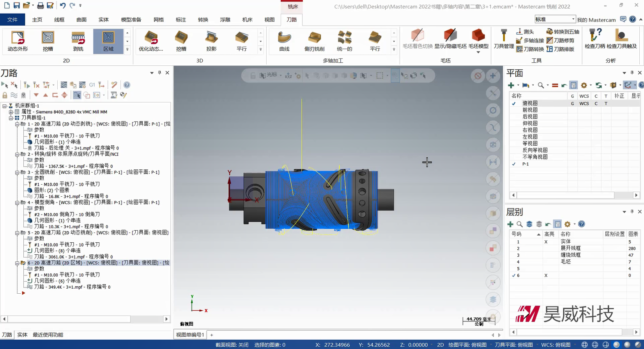The height and width of the screenshot is (349, 644).
Task: Select 侧刃铣削 swarf milling toolpath
Action: tap(315, 41)
